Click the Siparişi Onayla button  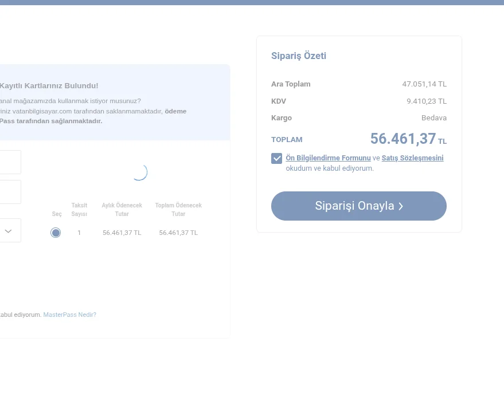[358, 206]
